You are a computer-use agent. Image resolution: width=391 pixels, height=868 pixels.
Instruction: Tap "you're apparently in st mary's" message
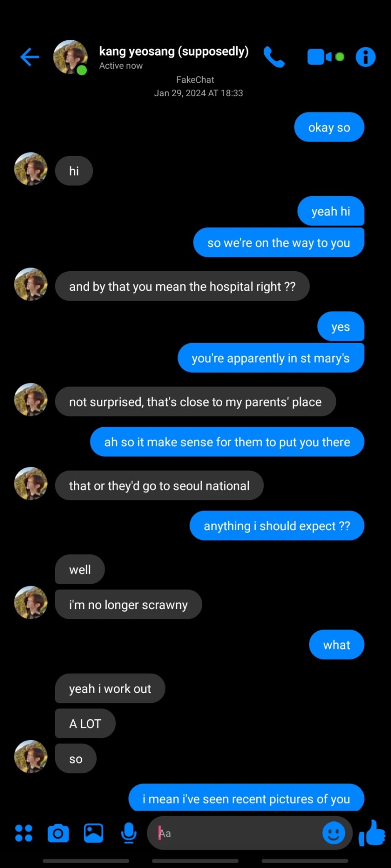[x=271, y=358]
